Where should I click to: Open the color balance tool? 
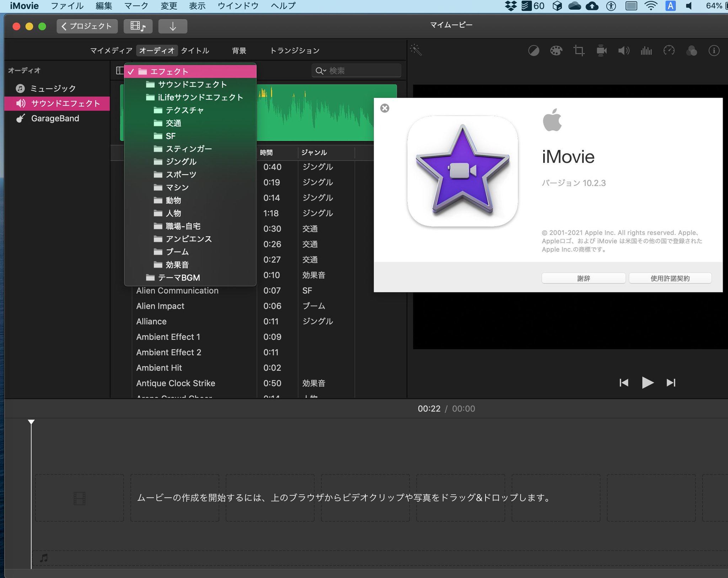coord(534,51)
